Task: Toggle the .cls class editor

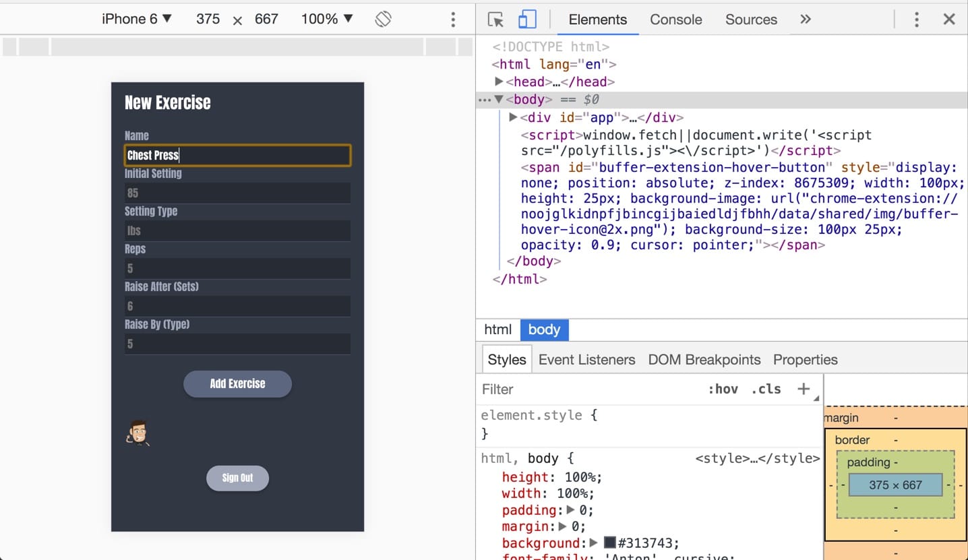Action: [766, 389]
